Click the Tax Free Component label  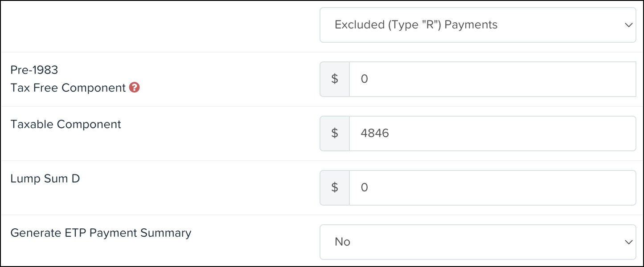68,88
